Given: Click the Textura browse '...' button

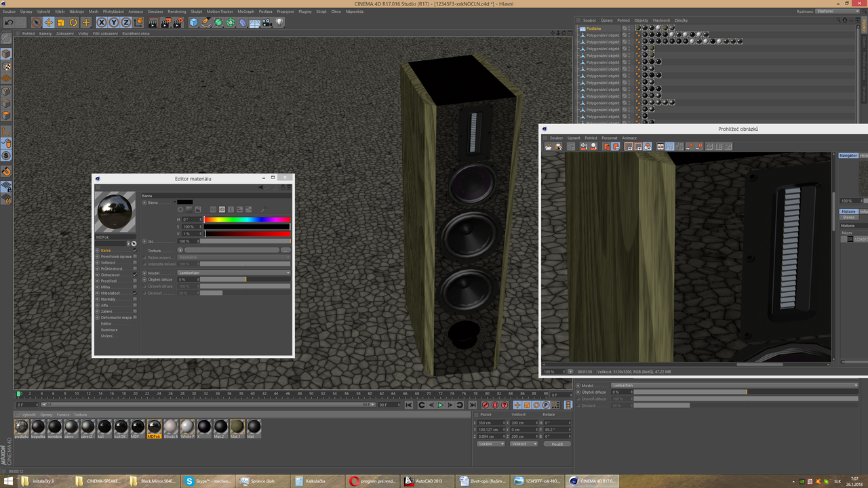Looking at the screenshot, I should click(x=285, y=250).
